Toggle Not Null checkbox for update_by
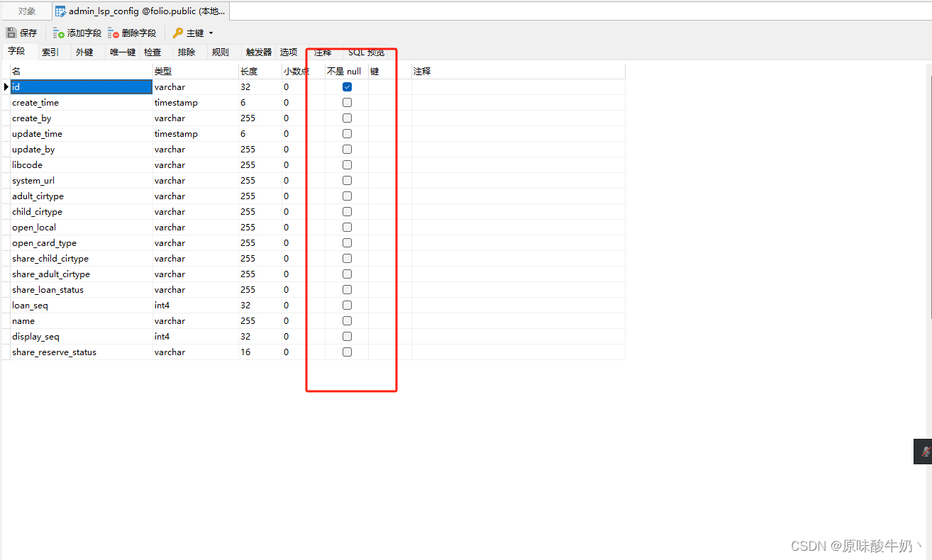The image size is (932, 560). pyautogui.click(x=347, y=149)
